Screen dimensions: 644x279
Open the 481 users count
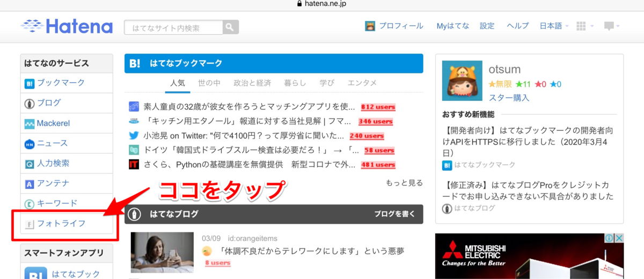pos(378,165)
